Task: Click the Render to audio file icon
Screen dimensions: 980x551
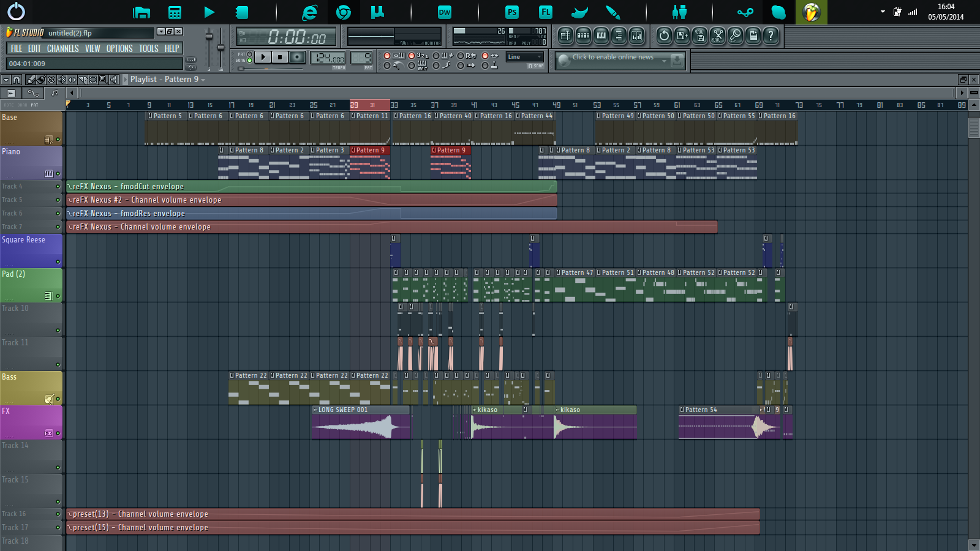Action: click(x=699, y=36)
